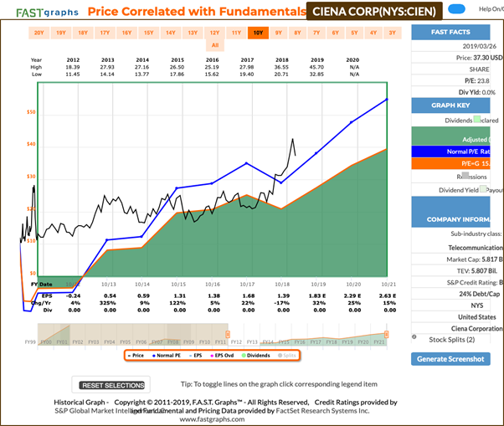The image size is (504, 426).
Task: Click FY17 in the navigator timeline
Action: click(316, 342)
